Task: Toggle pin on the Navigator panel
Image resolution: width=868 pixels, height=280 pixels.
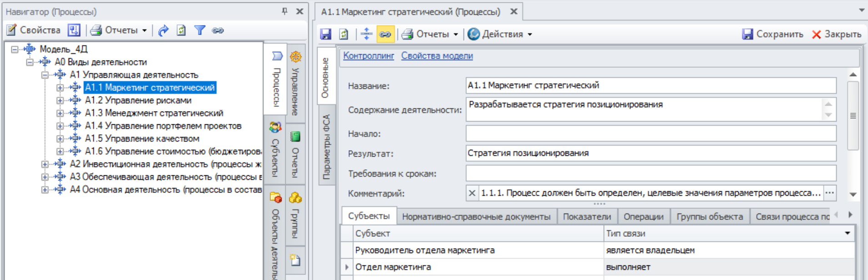Action: click(285, 11)
